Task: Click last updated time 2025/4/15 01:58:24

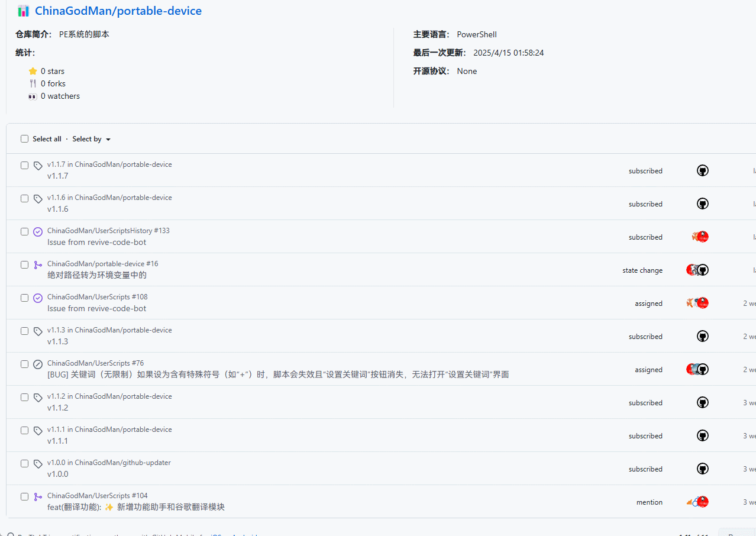Action: (x=509, y=53)
